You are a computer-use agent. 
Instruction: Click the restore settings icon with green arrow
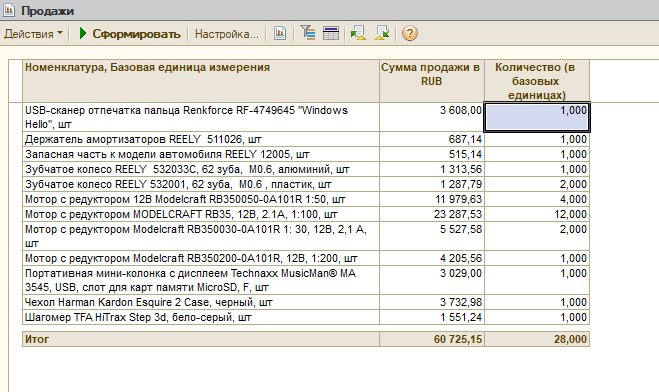(358, 33)
